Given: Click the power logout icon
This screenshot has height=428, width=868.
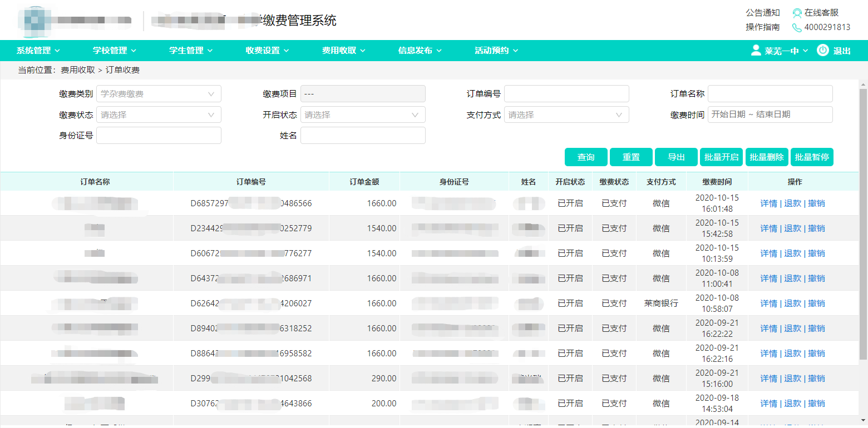Looking at the screenshot, I should (x=823, y=50).
